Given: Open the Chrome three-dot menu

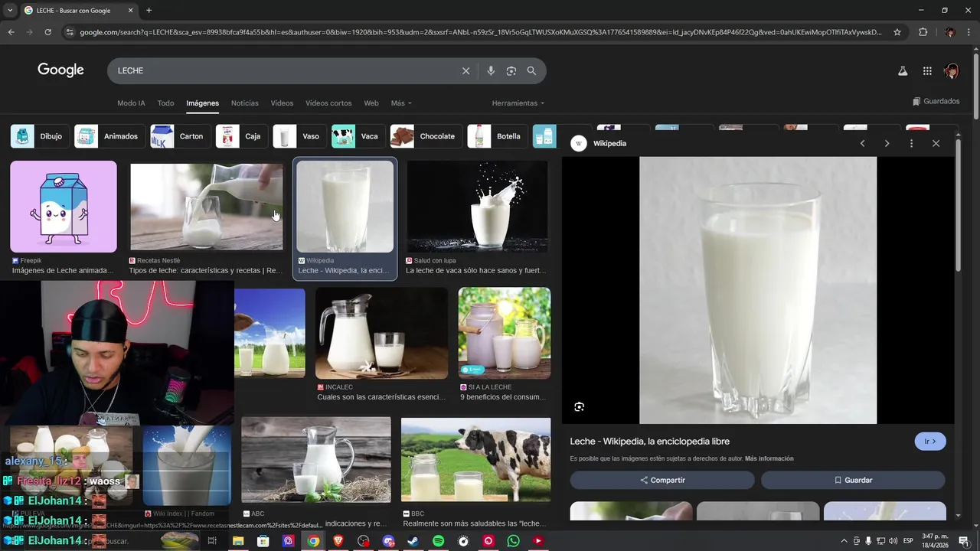Looking at the screenshot, I should pos(970,32).
